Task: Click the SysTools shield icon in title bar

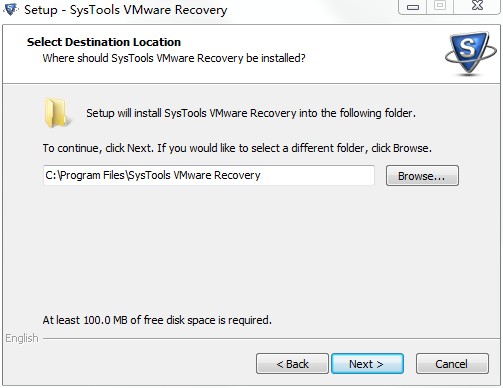Action: 10,9
